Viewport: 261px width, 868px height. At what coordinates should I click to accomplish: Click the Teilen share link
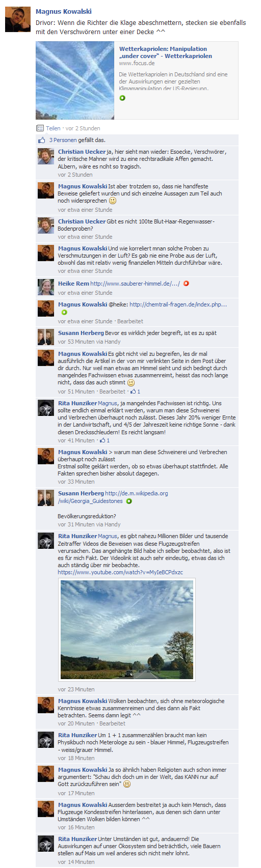pos(53,128)
